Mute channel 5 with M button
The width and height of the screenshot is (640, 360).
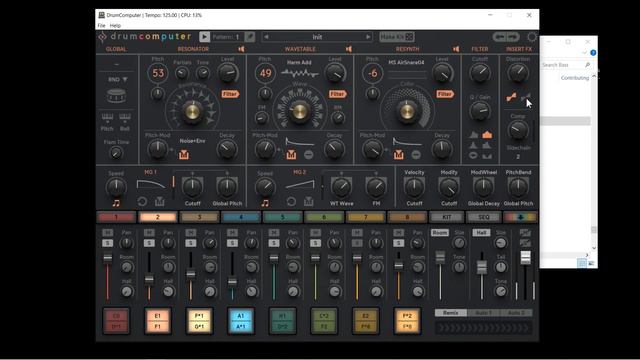274,233
